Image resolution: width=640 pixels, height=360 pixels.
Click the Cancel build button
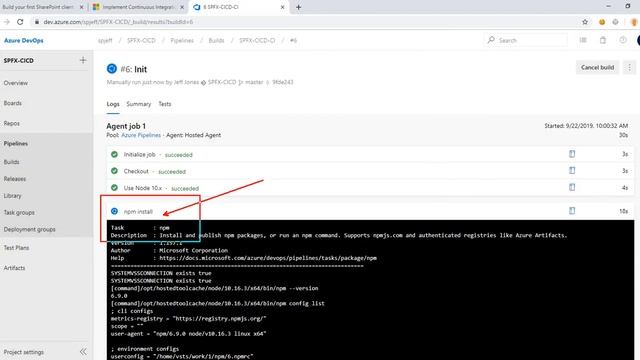point(598,67)
